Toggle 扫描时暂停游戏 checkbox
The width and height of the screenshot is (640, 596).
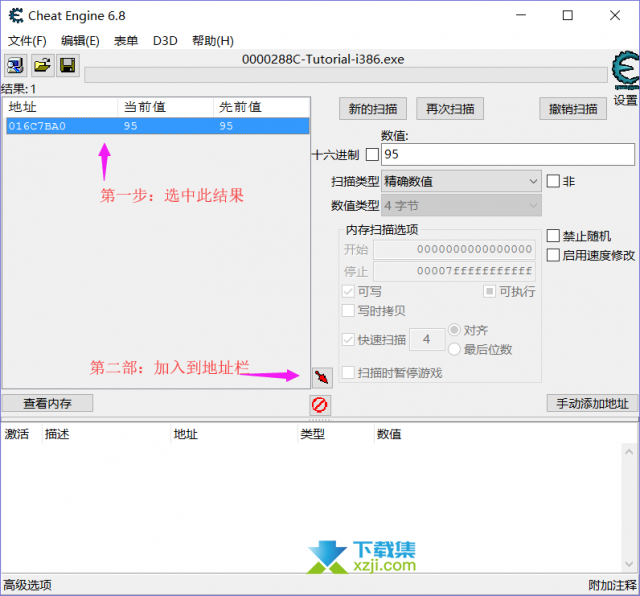click(x=348, y=373)
